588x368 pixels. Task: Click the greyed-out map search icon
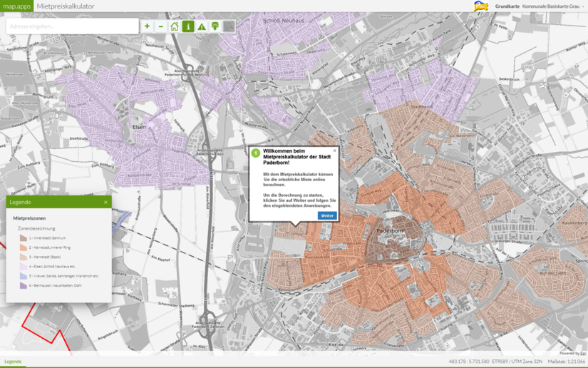tap(229, 26)
